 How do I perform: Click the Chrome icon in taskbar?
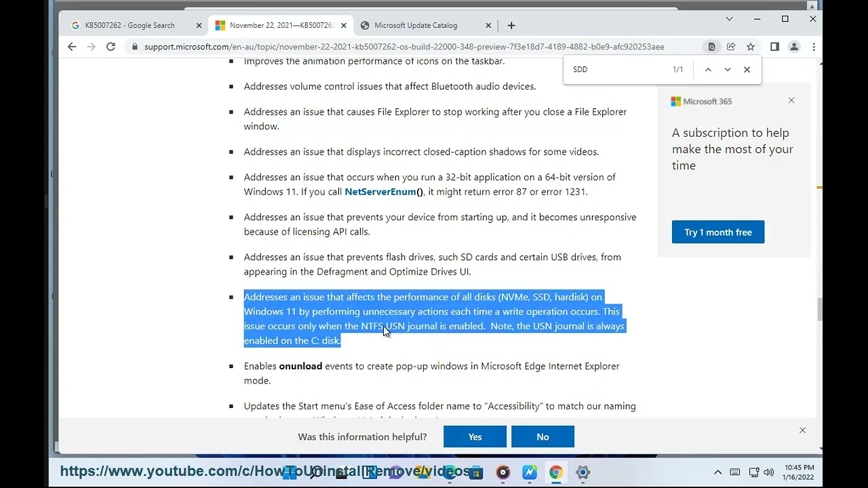click(556, 472)
